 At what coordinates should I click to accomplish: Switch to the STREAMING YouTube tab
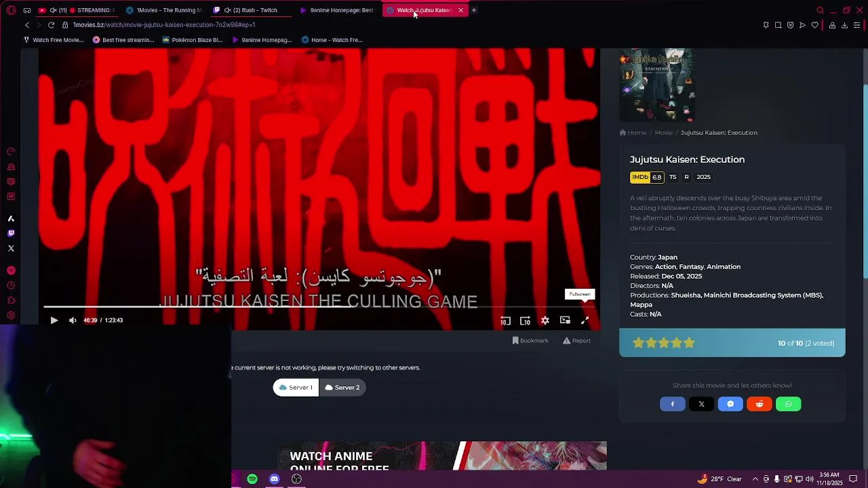tap(77, 10)
